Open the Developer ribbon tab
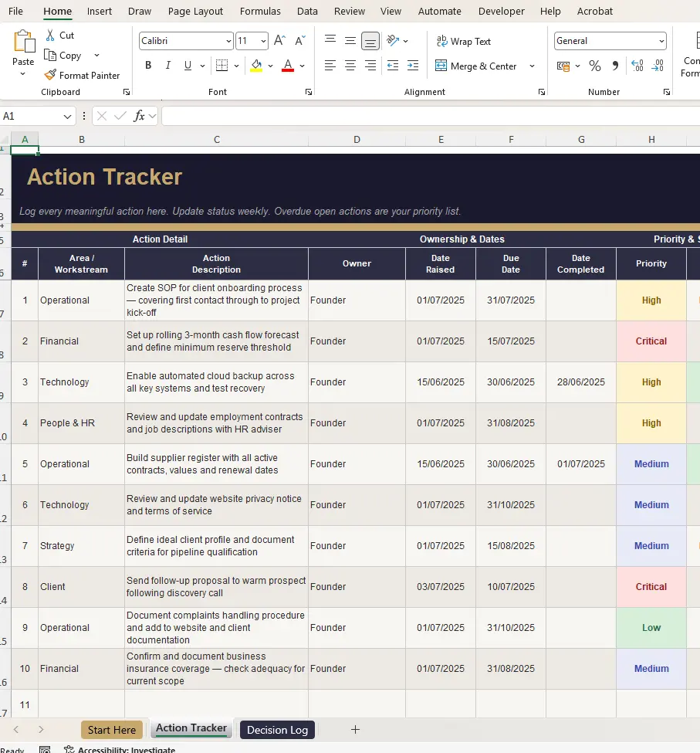Viewport: 700px width, 753px height. pyautogui.click(x=502, y=11)
